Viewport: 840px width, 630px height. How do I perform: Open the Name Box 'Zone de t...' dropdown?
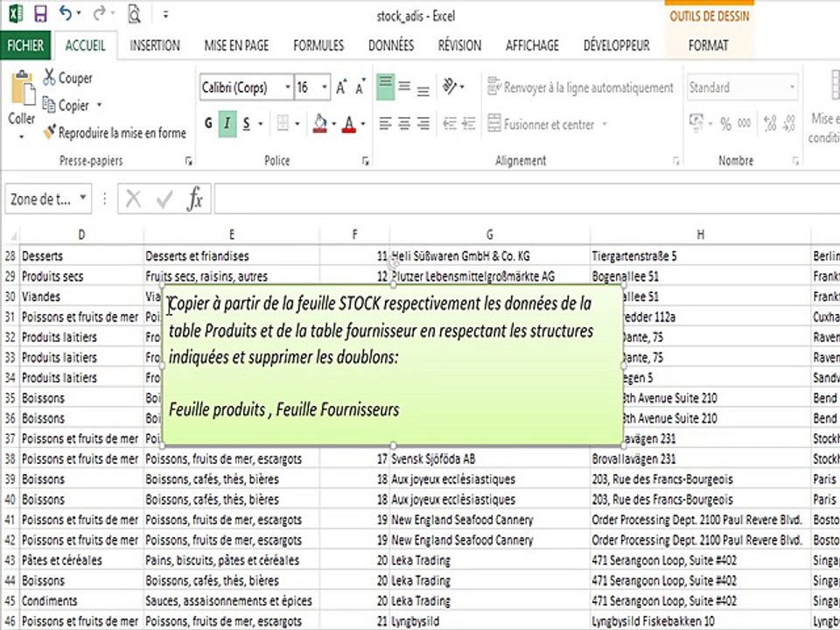tap(83, 198)
